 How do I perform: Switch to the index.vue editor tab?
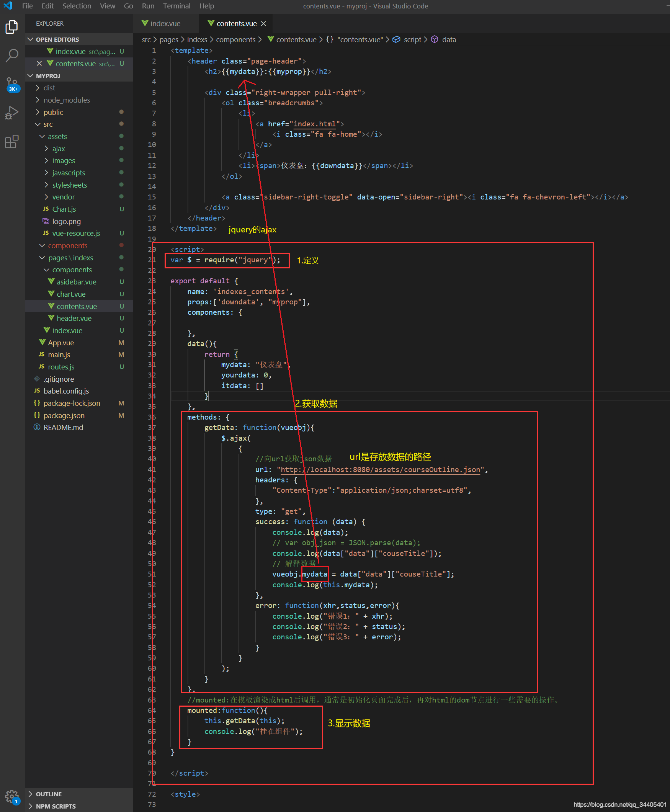166,23
